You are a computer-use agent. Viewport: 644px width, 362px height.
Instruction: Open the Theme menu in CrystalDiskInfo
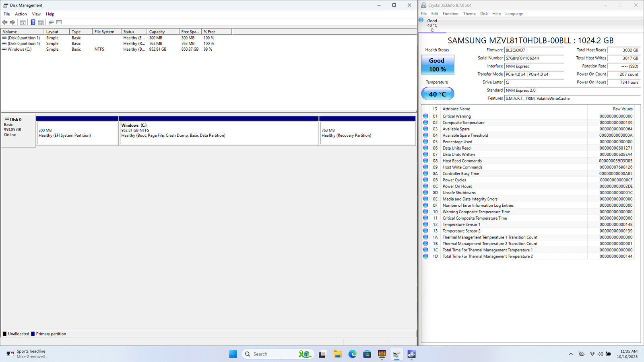click(469, 14)
